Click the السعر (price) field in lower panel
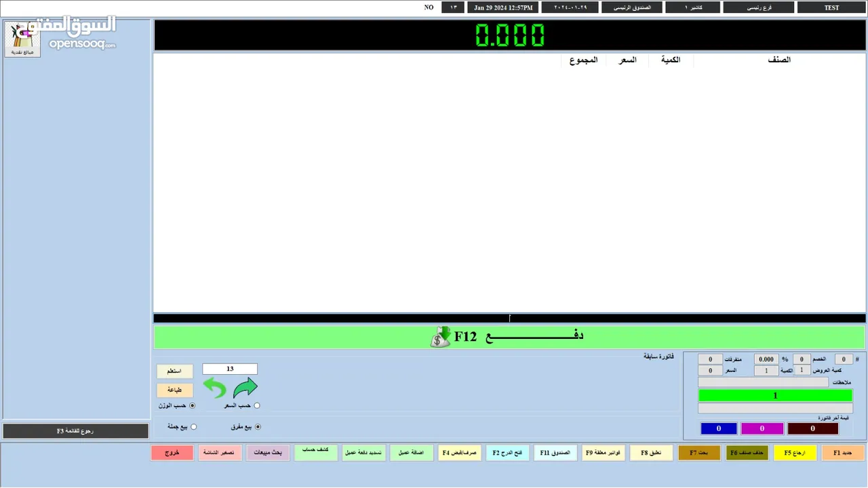868x488 pixels. [710, 371]
